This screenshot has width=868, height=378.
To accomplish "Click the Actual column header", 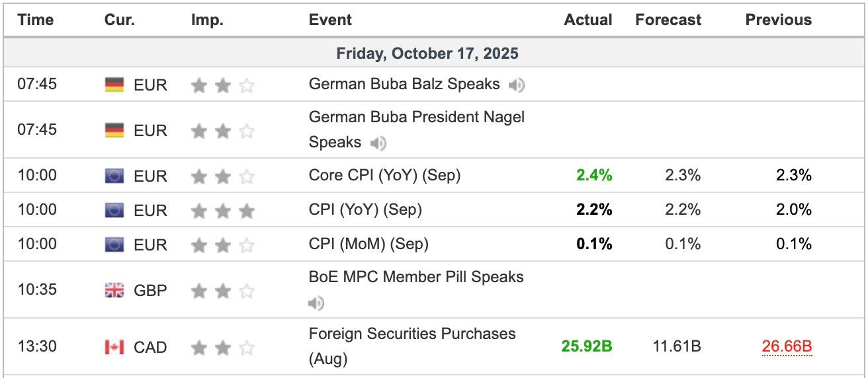I will click(587, 20).
